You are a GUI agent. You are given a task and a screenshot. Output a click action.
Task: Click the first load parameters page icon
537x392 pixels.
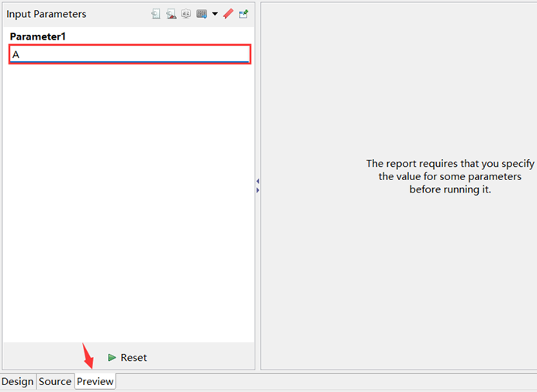156,14
